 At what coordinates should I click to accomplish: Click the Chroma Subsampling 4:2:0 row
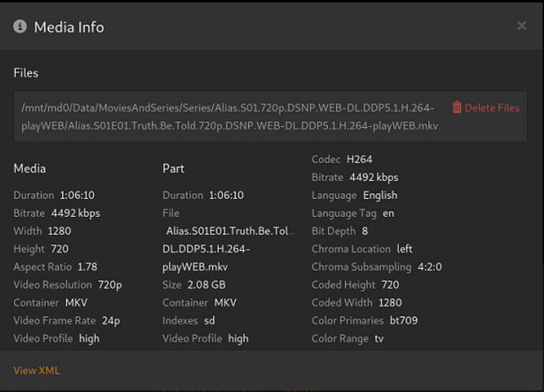pos(376,267)
